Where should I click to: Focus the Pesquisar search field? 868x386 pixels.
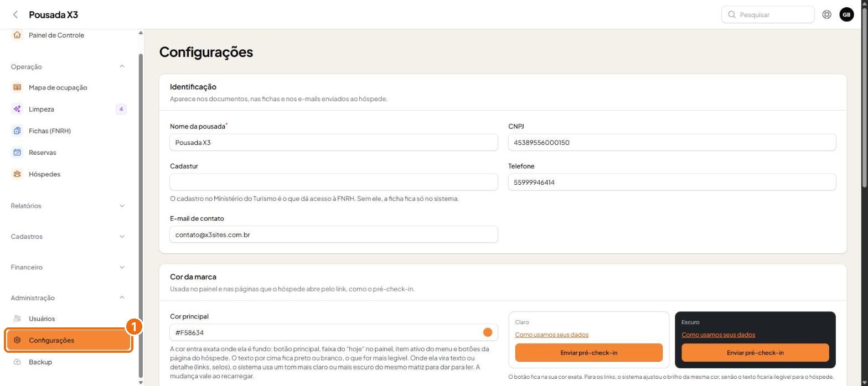coord(768,15)
